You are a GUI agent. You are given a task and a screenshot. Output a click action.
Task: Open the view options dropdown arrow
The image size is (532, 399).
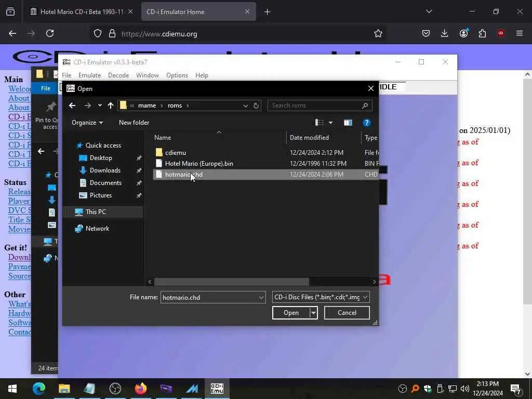(330, 123)
